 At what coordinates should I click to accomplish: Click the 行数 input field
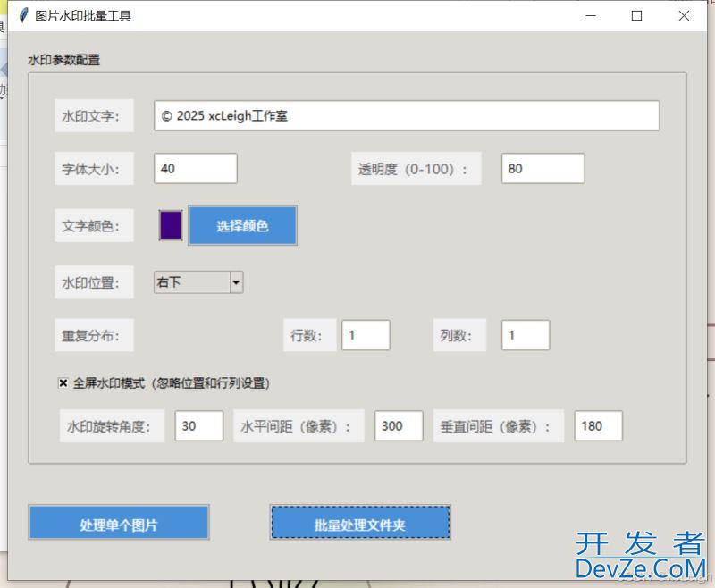(366, 335)
